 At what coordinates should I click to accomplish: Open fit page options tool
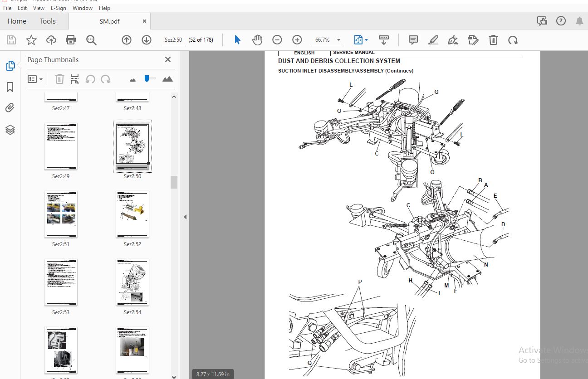click(361, 40)
